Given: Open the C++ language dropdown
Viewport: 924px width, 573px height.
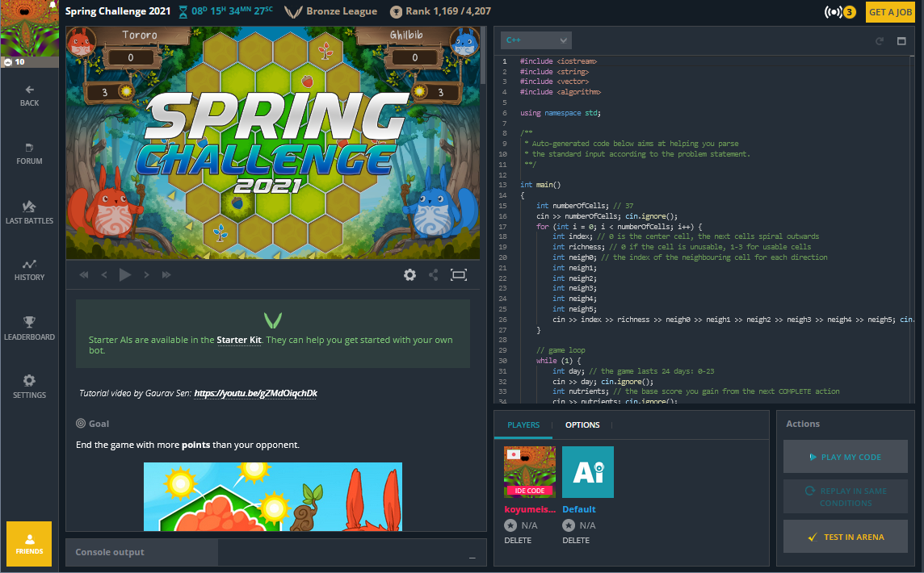Looking at the screenshot, I should point(535,40).
